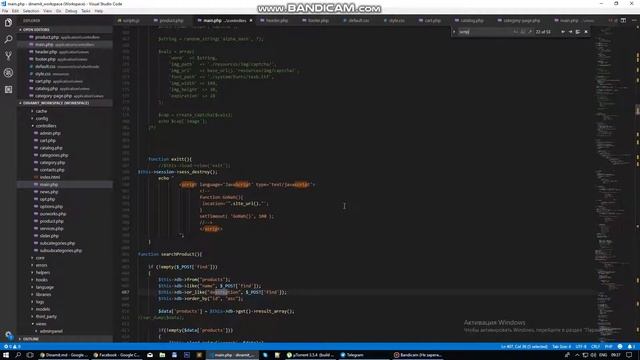Open index.html in the file tree
Image resolution: width=640 pixels, height=360 pixels.
click(50, 177)
